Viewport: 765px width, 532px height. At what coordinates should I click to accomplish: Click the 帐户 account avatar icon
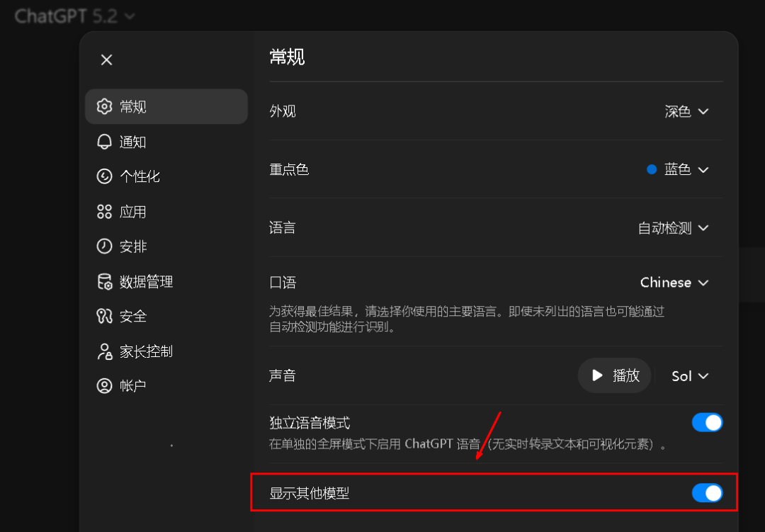pyautogui.click(x=104, y=386)
